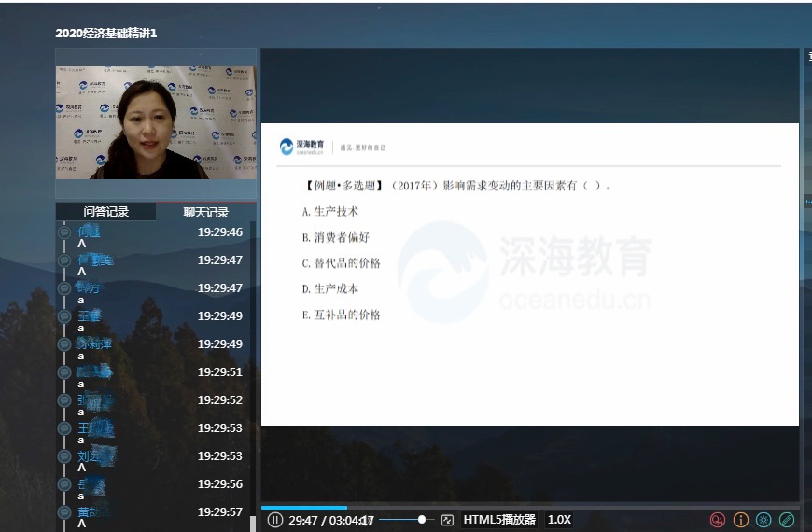Viewport: 812px width, 532px height.
Task: Click the teacher webcam video thumbnail
Action: point(156,121)
